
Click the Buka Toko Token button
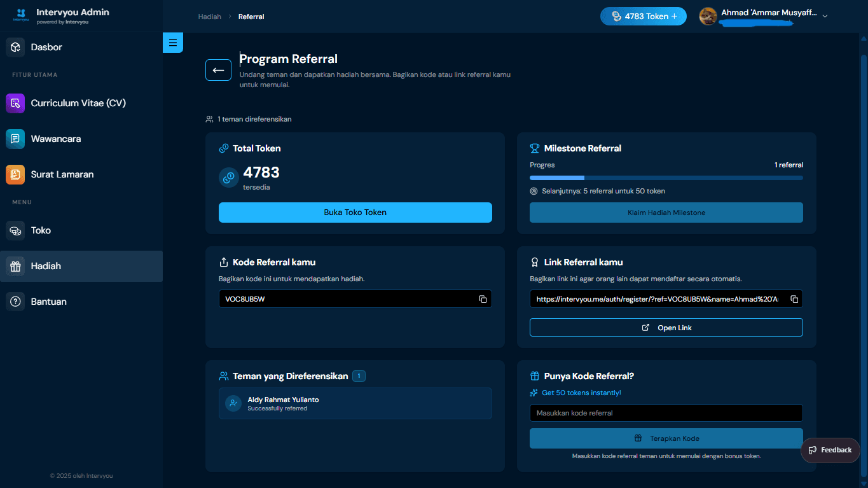pos(355,213)
